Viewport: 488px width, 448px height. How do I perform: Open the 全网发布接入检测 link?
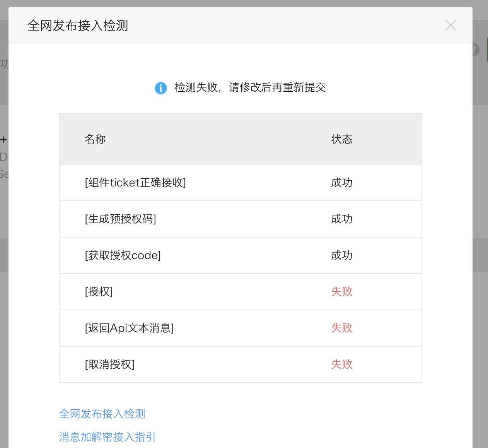coord(102,414)
